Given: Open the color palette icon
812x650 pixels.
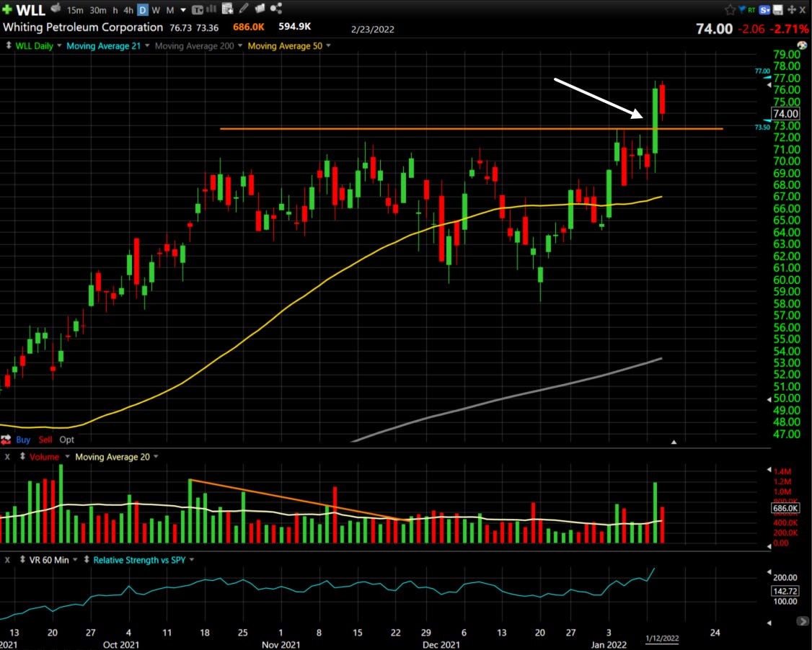Looking at the screenshot, I should tap(802, 45).
